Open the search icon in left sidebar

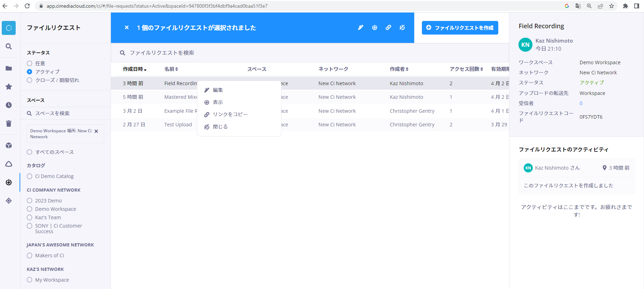[x=9, y=46]
